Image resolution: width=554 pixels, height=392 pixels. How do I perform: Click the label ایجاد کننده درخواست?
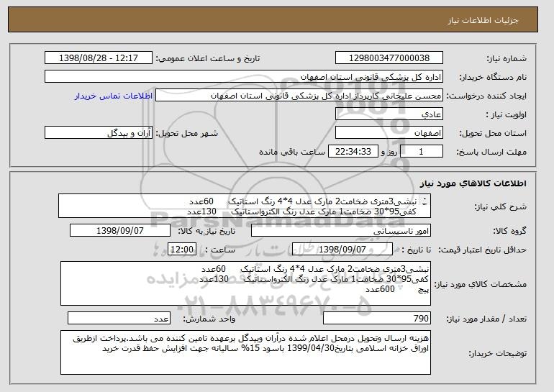(x=486, y=96)
